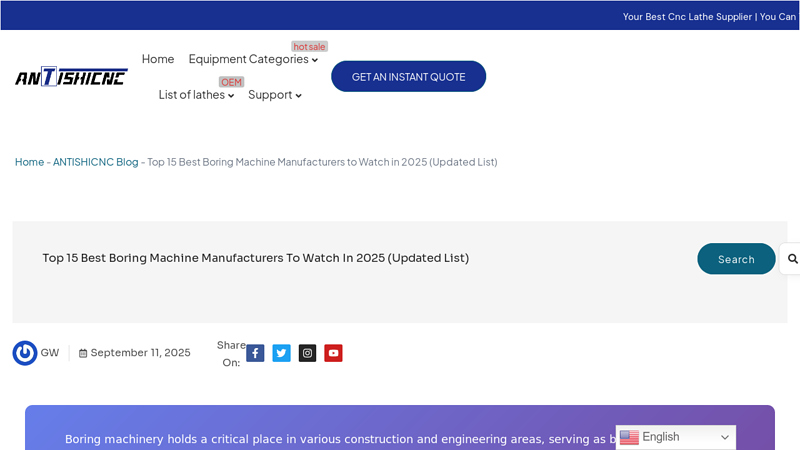800x450 pixels.
Task: Open the Instagram social icon
Action: (x=307, y=353)
